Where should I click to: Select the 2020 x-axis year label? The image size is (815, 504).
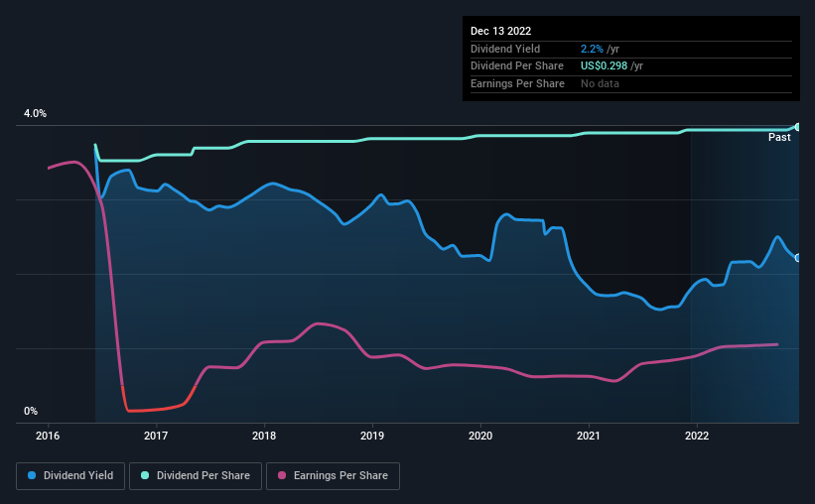[480, 436]
